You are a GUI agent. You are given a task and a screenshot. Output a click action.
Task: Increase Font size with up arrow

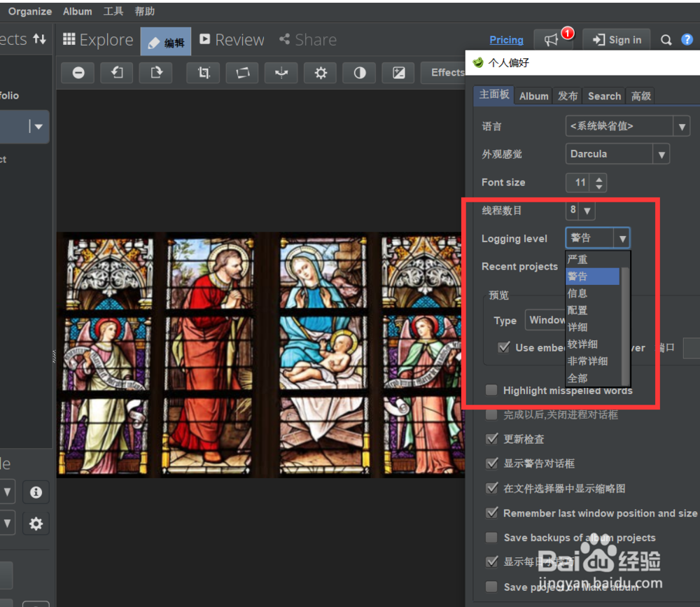(598, 179)
